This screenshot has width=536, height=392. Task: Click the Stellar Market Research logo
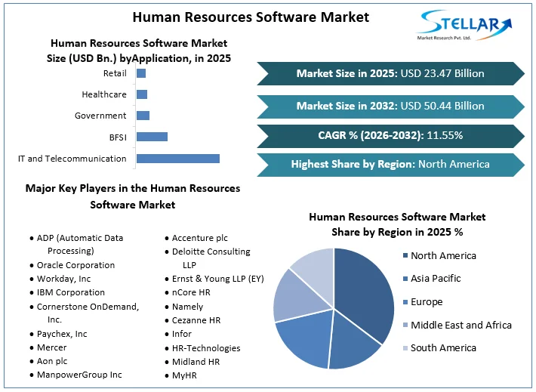tap(464, 25)
